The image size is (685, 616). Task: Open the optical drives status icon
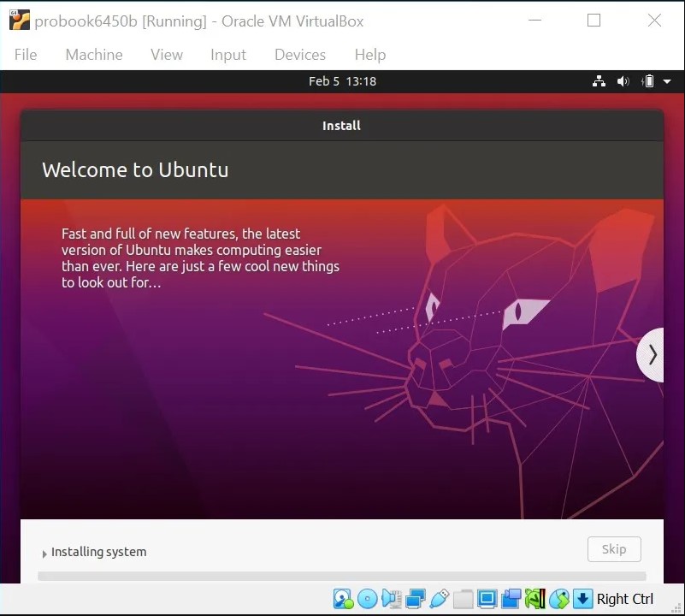367,599
